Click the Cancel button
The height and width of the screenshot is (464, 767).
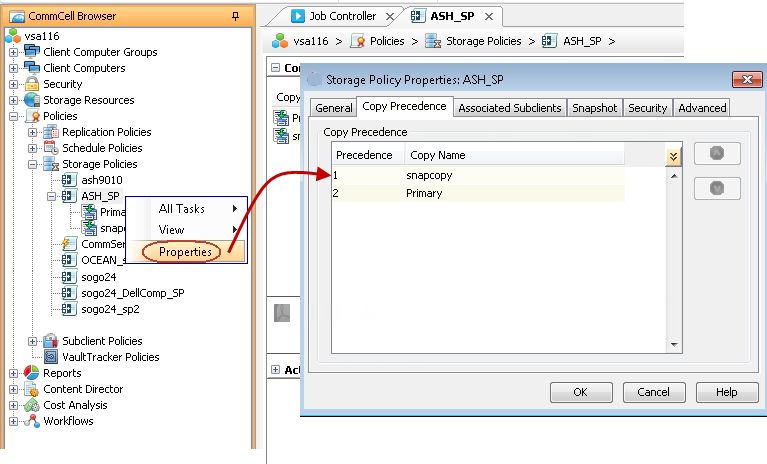pyautogui.click(x=653, y=392)
